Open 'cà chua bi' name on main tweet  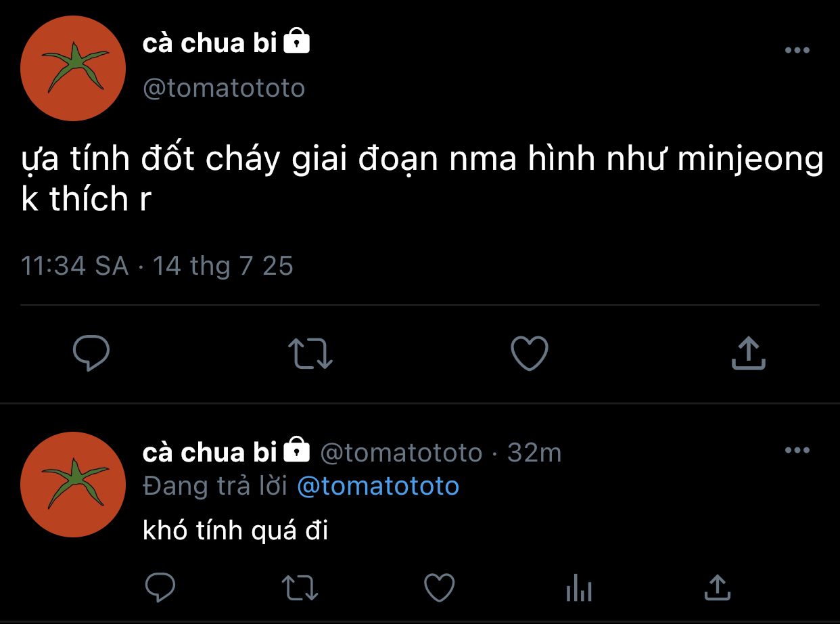(x=210, y=44)
